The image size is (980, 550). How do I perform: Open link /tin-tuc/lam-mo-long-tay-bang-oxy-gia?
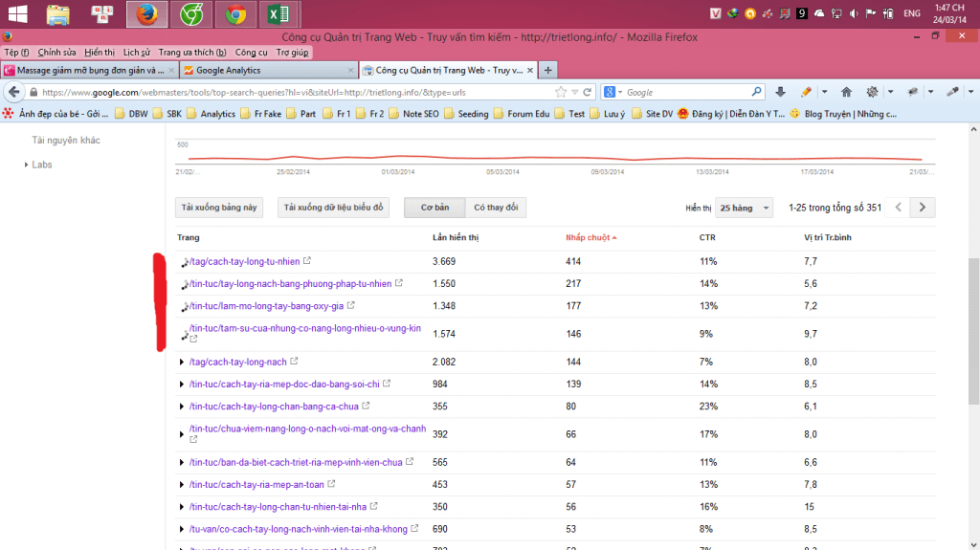point(266,306)
